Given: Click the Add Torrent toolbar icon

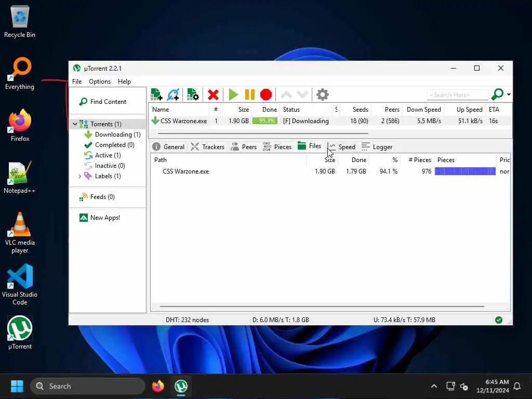Looking at the screenshot, I should (x=156, y=95).
